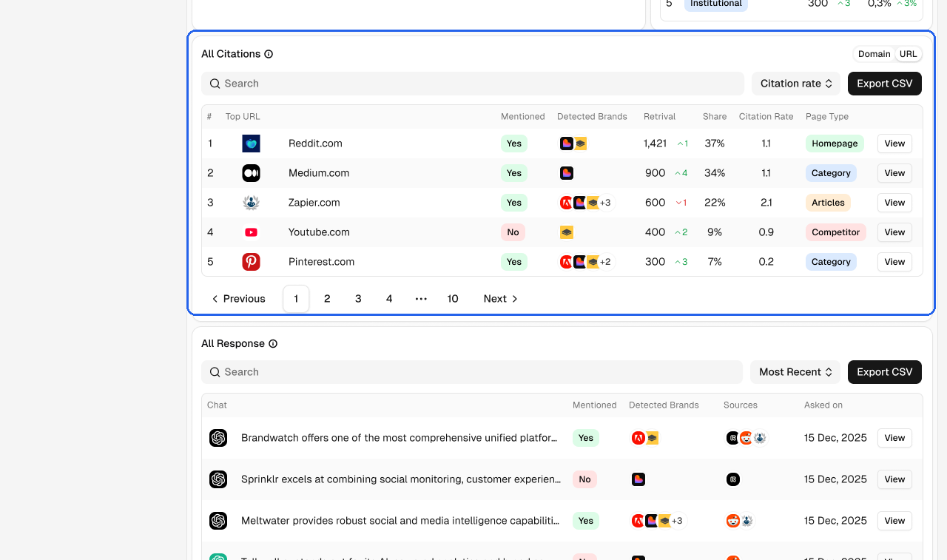Open the Citation rate sort dropdown
Screen dimensions: 947x560
797,84
